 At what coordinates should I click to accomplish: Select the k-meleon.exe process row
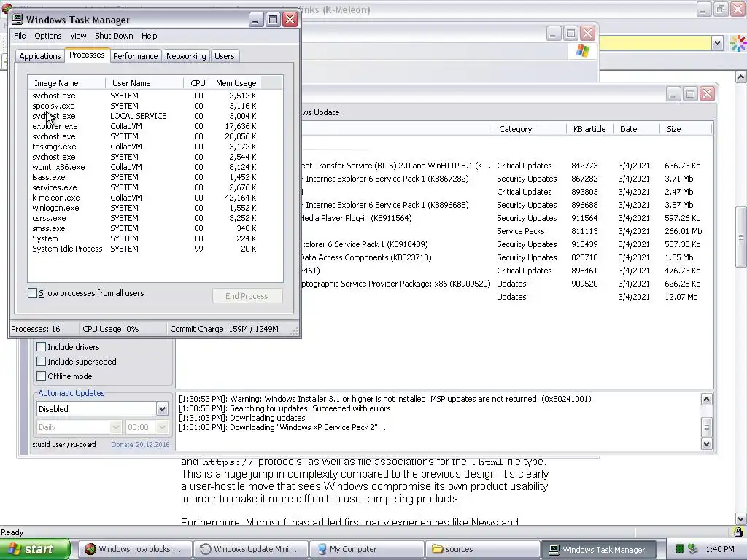[144, 198]
